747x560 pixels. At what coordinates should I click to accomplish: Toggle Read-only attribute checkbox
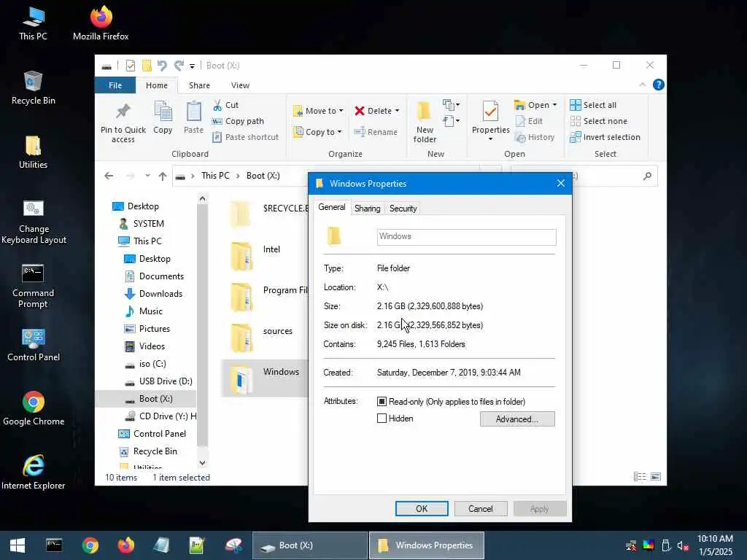click(x=382, y=402)
